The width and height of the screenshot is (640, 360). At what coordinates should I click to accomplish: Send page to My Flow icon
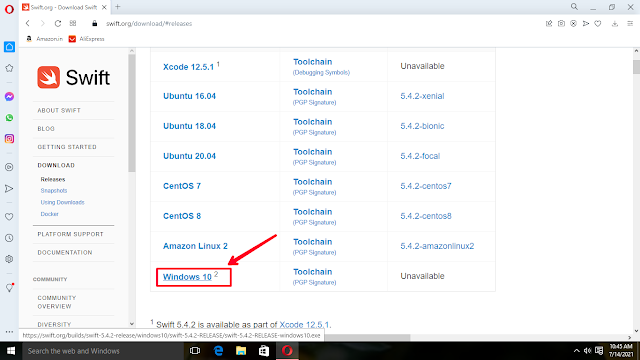[x=586, y=24]
